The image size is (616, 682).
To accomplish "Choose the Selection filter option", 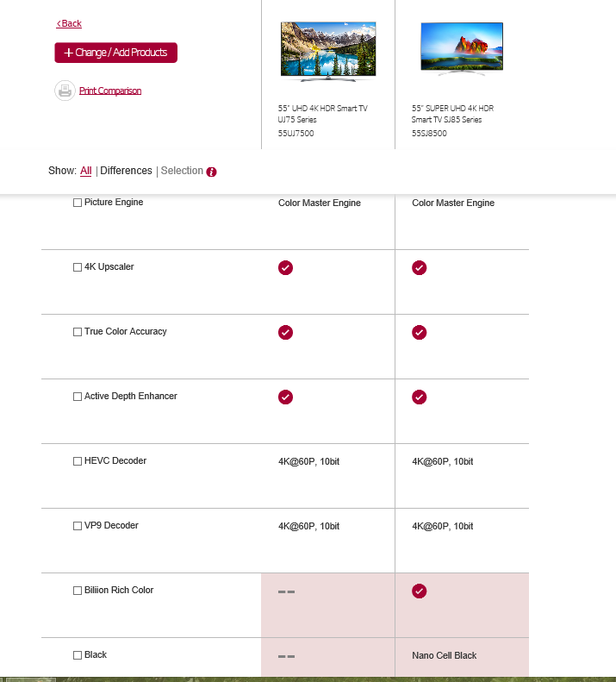I will pos(182,171).
